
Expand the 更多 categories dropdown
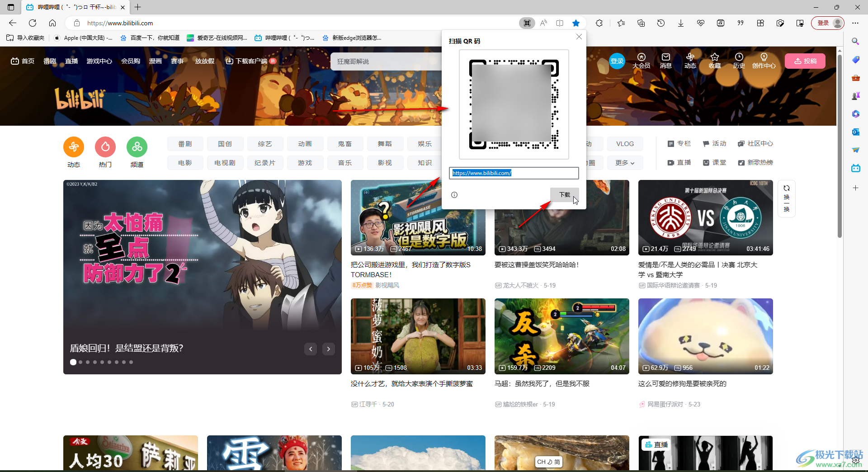click(x=625, y=163)
